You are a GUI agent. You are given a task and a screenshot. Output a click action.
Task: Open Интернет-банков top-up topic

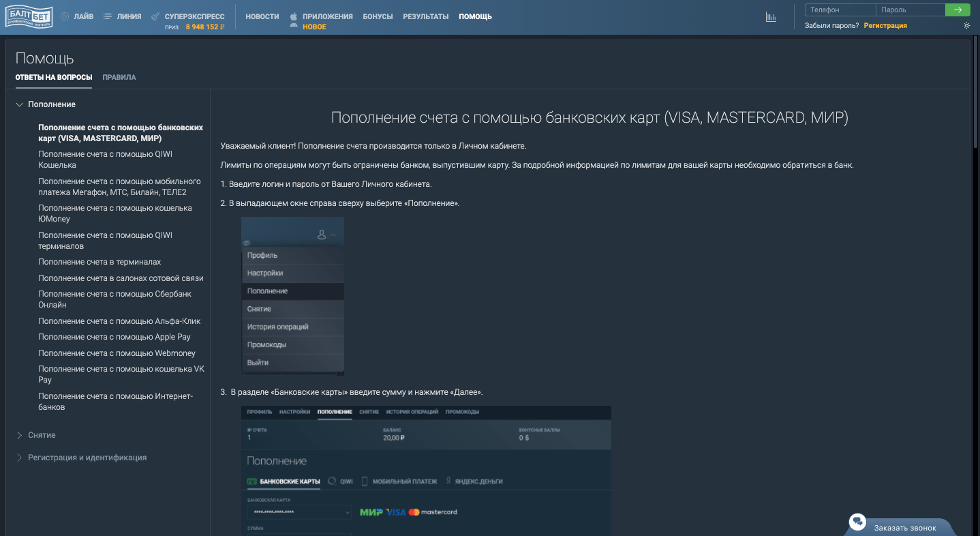pos(116,402)
